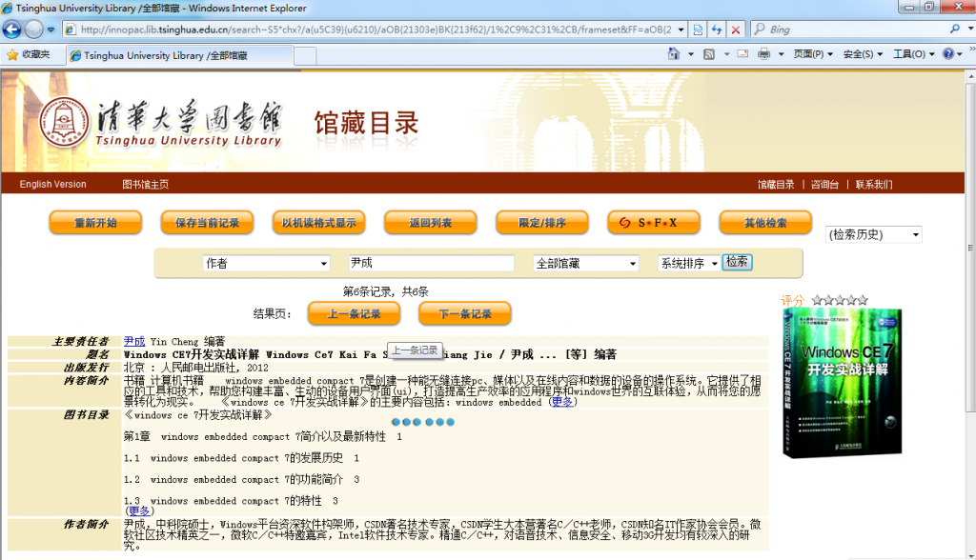Click the 上一条记录 previous record button
This screenshot has width=976, height=560.
pyautogui.click(x=354, y=313)
